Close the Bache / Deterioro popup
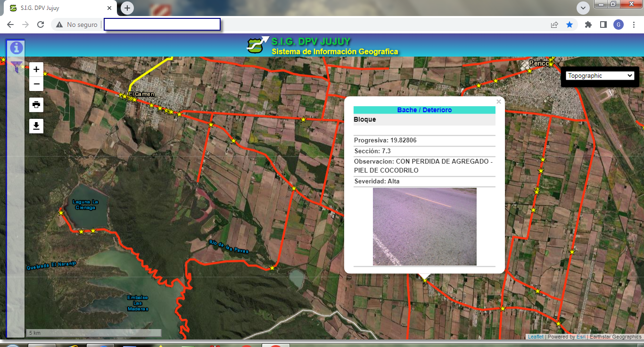644x347 pixels. click(499, 101)
